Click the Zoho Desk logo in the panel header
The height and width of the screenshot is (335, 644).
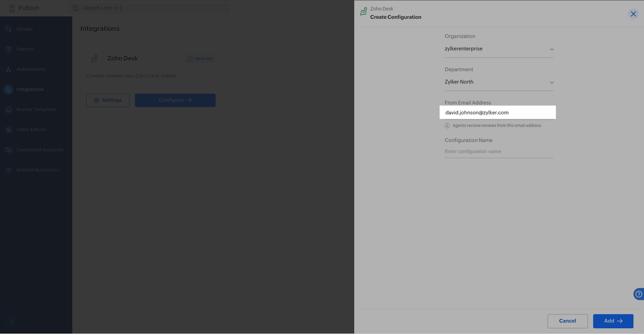tap(364, 12)
